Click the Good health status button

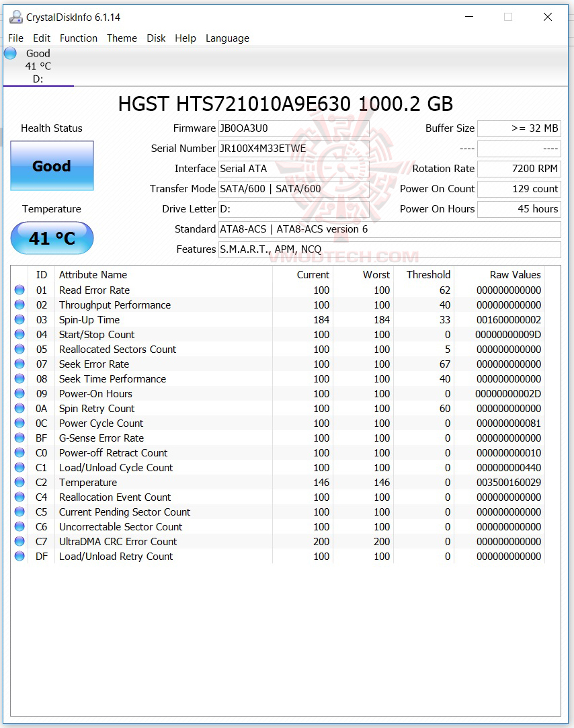52,165
